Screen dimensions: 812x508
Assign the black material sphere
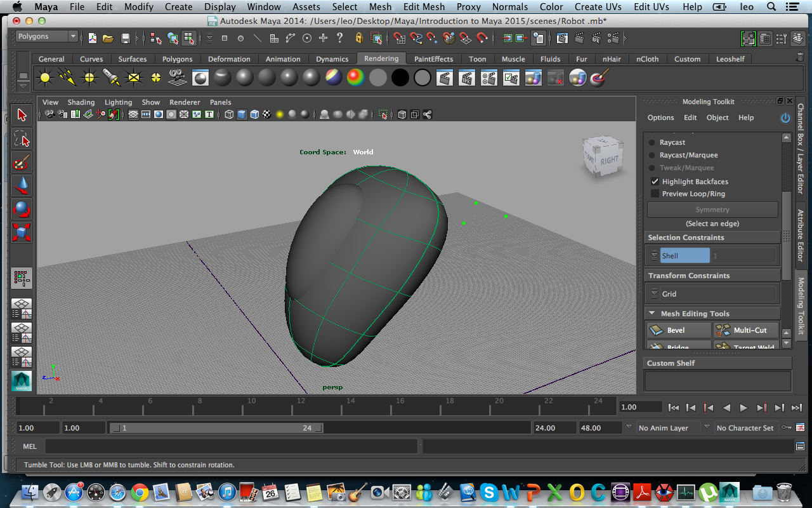[400, 78]
